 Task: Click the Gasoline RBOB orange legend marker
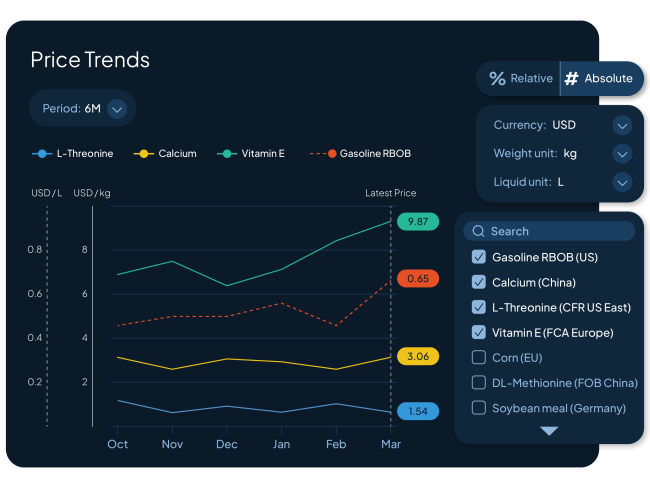(x=330, y=154)
